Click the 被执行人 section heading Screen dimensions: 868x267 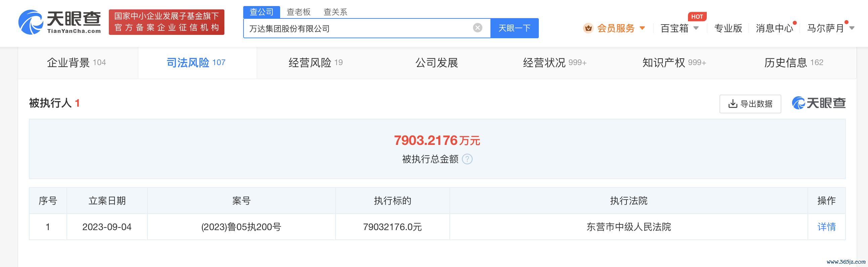pos(50,103)
